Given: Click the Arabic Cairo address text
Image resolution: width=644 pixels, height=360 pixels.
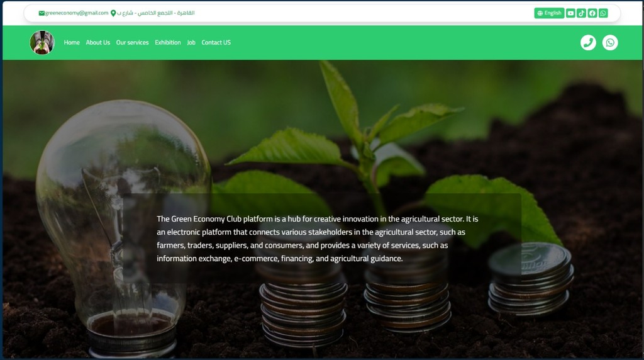Looking at the screenshot, I should pyautogui.click(x=156, y=13).
